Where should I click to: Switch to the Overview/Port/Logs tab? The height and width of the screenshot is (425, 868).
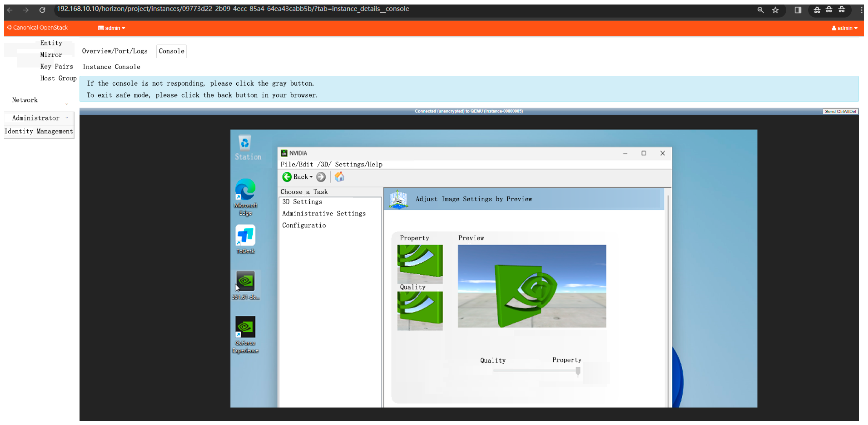(115, 51)
